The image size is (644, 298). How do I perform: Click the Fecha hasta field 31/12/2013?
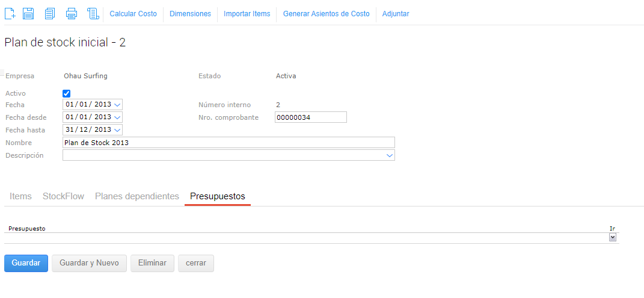[93, 129]
